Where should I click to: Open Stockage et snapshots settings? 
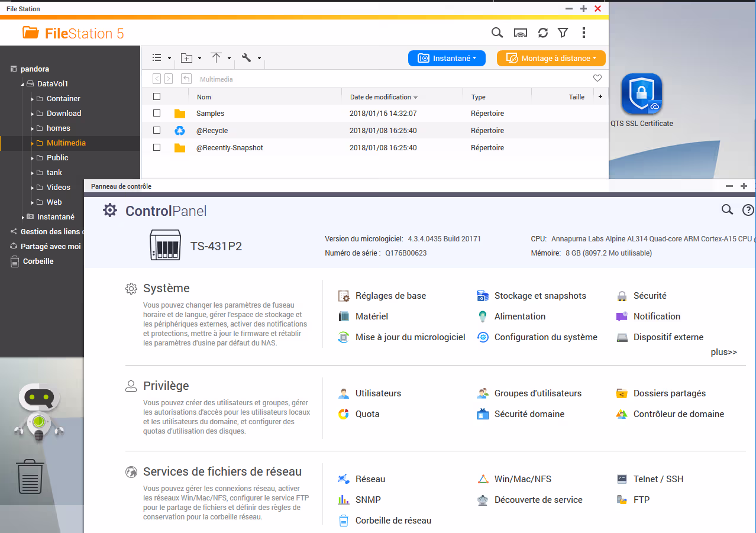pos(539,296)
